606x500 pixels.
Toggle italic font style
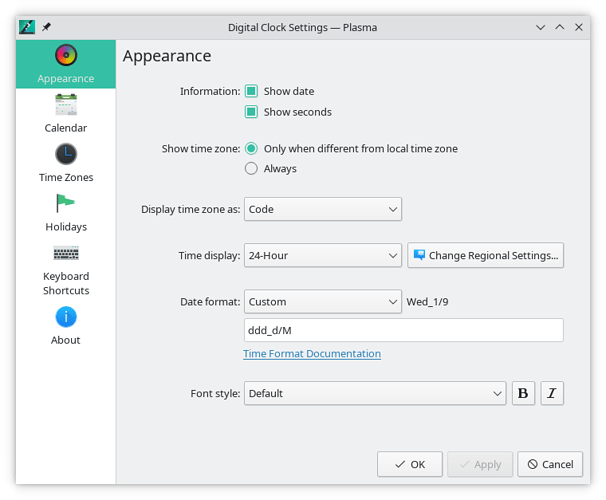pyautogui.click(x=552, y=393)
